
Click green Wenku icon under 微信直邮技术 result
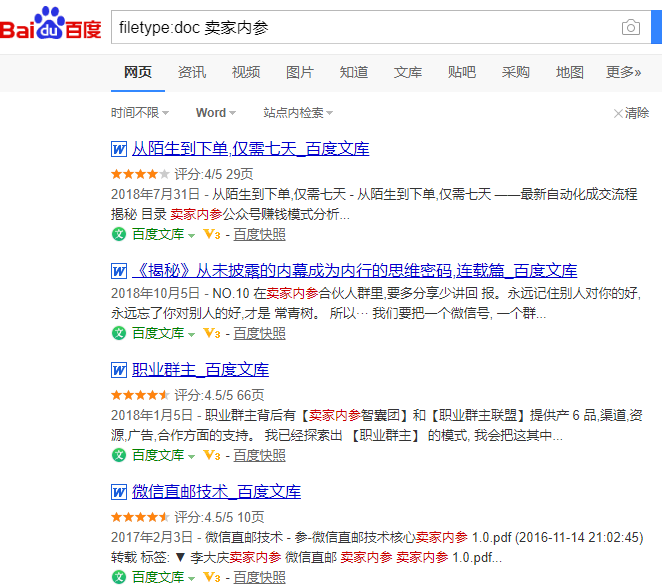click(x=119, y=577)
